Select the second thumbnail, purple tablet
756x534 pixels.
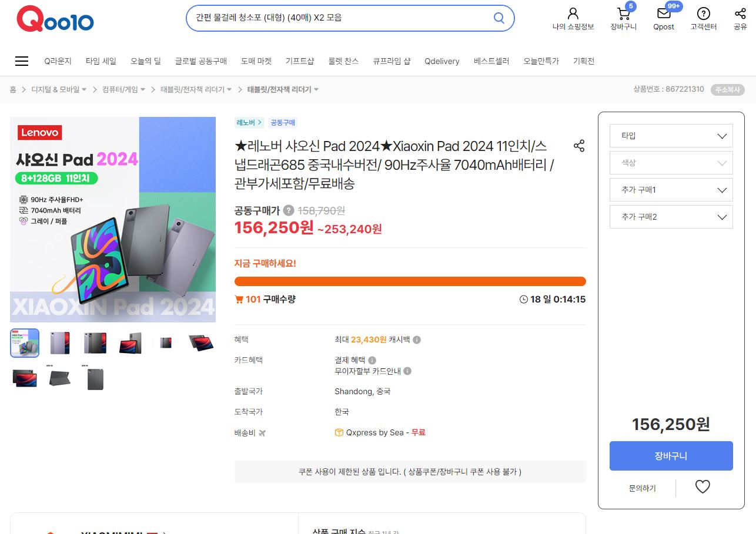60,343
